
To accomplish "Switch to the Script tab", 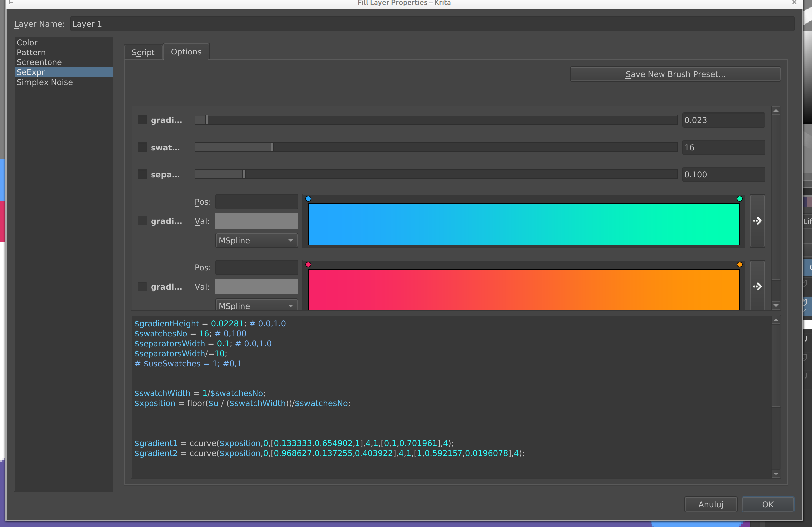I will pyautogui.click(x=143, y=52).
